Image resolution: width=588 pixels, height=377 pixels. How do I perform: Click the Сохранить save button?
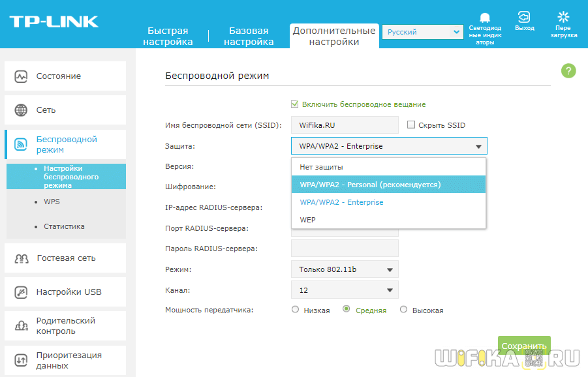point(524,345)
